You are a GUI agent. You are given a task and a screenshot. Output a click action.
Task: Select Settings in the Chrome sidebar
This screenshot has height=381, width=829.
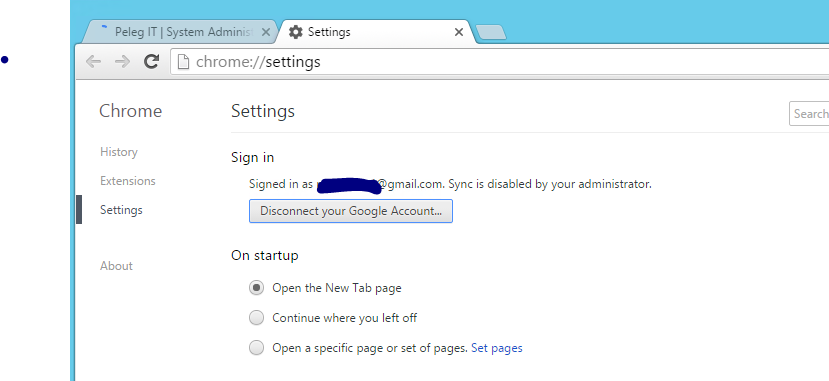121,210
